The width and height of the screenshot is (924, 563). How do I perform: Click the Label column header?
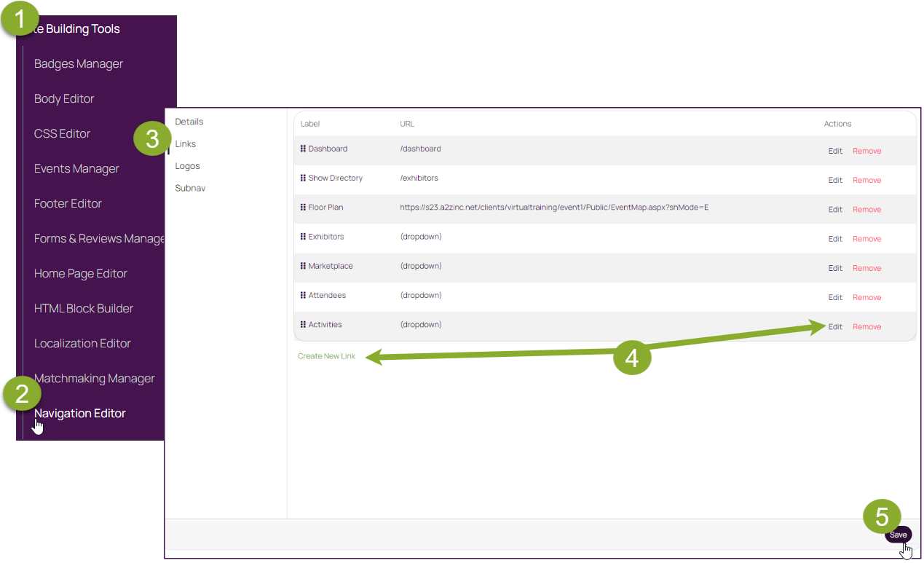pyautogui.click(x=310, y=124)
